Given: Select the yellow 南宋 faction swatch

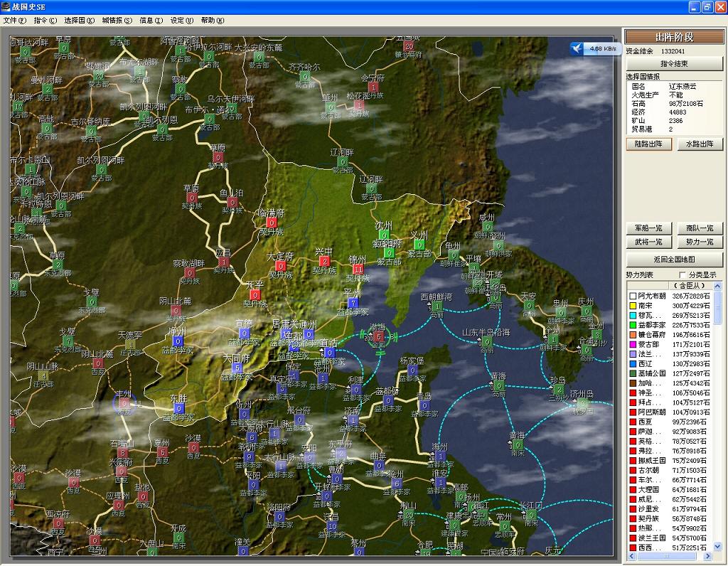Looking at the screenshot, I should [632, 306].
